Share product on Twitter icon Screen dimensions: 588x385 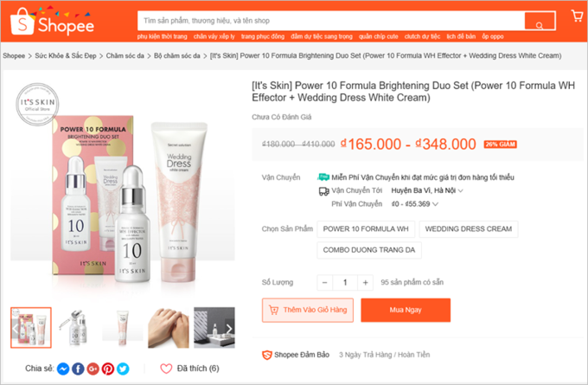(x=123, y=369)
